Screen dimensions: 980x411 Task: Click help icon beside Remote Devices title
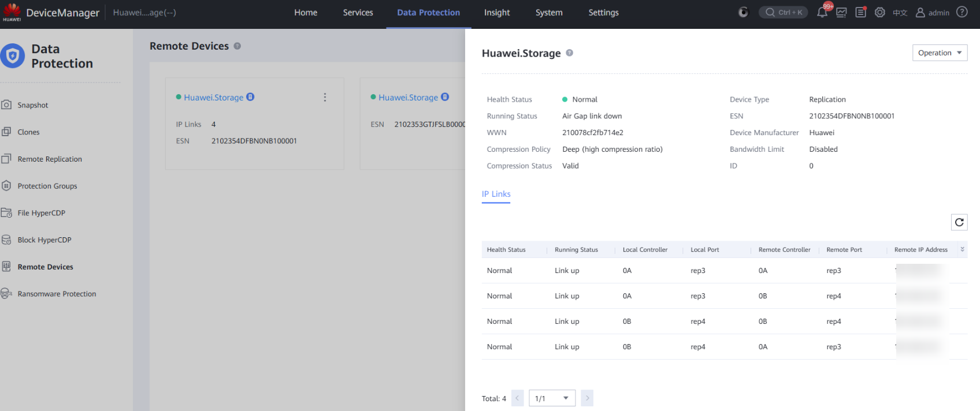click(x=237, y=46)
